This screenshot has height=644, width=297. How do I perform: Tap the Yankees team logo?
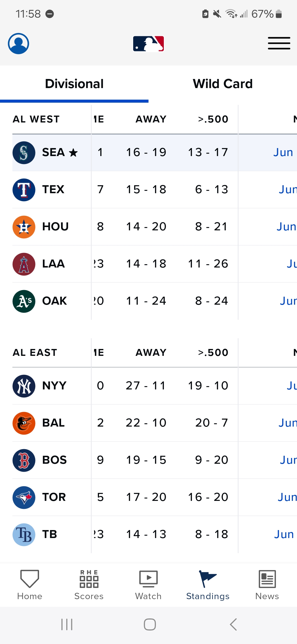(x=24, y=386)
